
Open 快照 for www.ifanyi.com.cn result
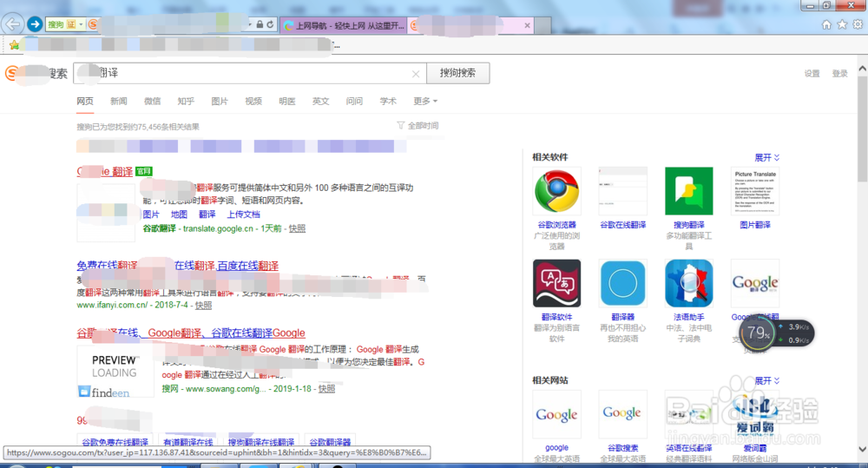tap(203, 305)
